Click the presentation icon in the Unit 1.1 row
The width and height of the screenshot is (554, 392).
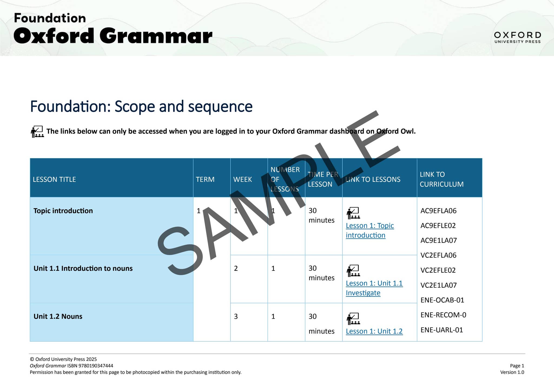coord(353,271)
